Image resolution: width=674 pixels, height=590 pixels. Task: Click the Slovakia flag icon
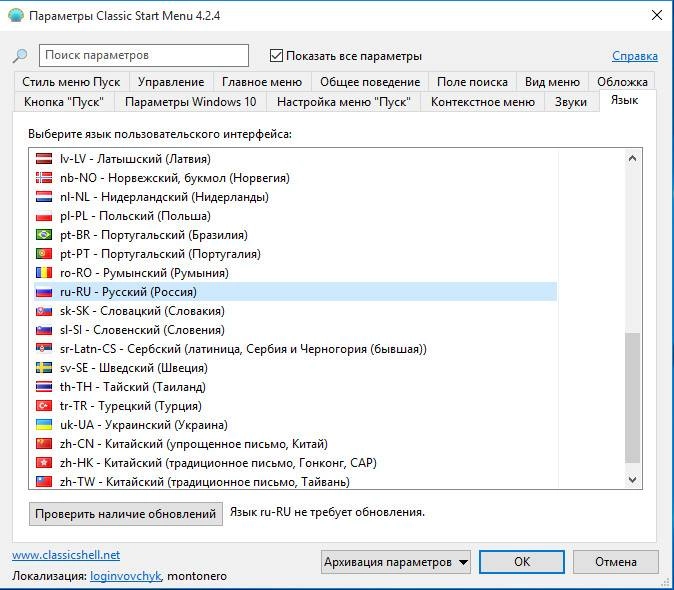click(44, 311)
